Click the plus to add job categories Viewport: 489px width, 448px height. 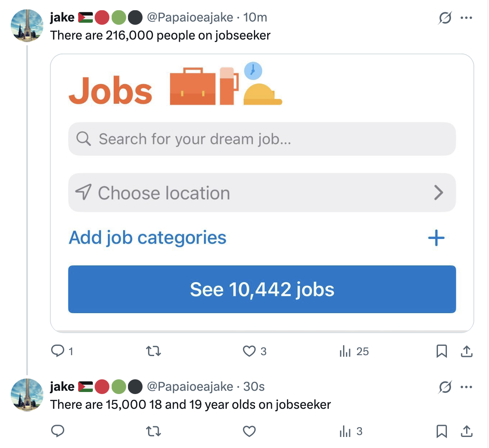[436, 238]
